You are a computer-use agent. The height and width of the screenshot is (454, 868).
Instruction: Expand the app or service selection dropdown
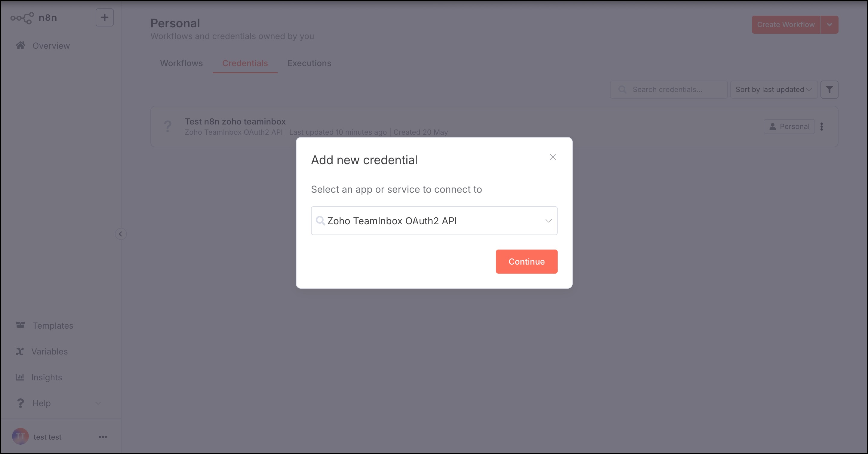coord(548,221)
